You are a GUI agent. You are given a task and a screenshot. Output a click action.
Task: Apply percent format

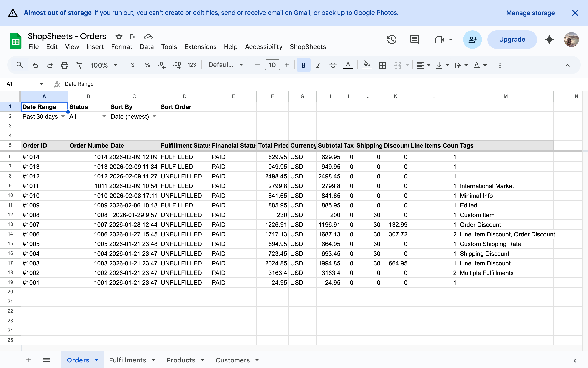(147, 65)
